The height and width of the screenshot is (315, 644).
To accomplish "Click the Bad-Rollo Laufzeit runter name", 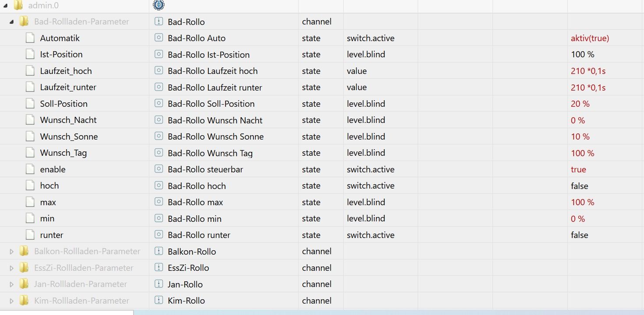I will click(215, 87).
